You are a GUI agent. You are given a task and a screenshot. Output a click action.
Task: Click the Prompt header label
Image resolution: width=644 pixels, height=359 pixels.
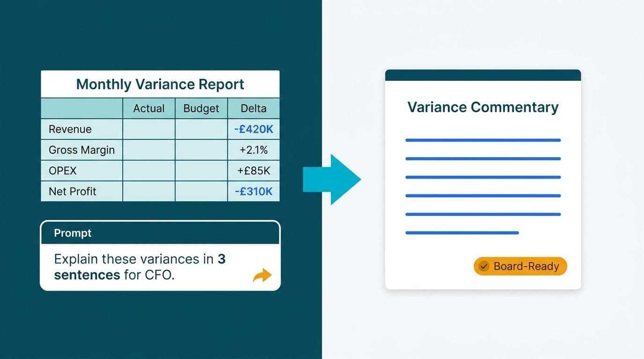[73, 233]
